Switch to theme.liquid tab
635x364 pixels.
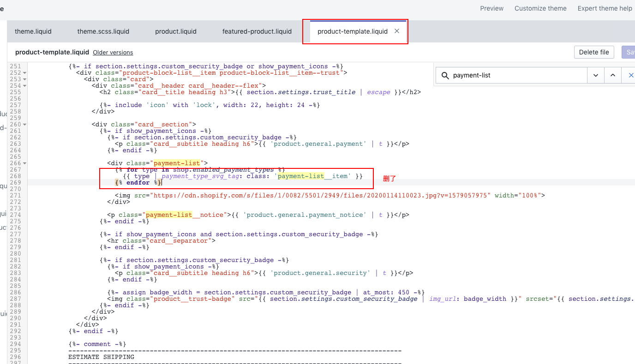coord(33,31)
